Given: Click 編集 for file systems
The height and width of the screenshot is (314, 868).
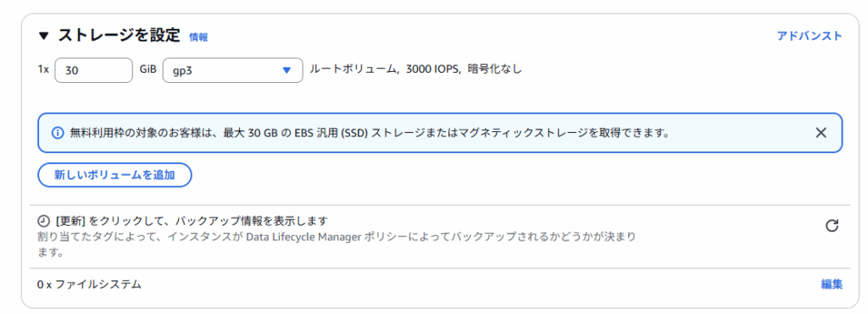Looking at the screenshot, I should click(x=832, y=284).
